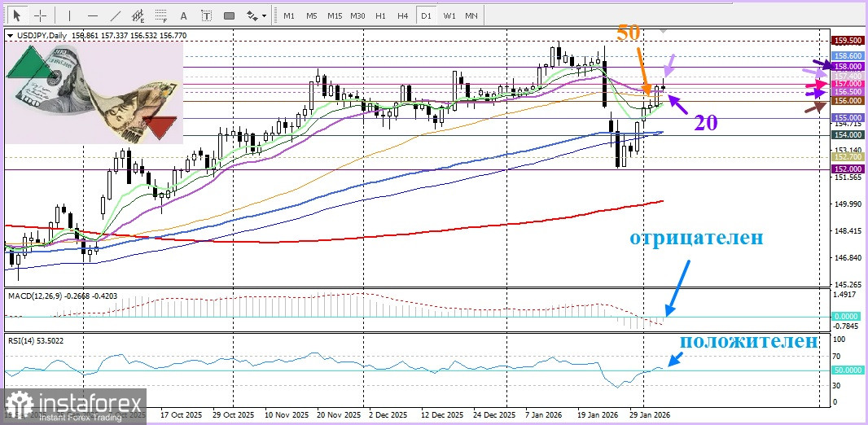This screenshot has height=425, width=868.
Task: Select the D1 daily timeframe
Action: pyautogui.click(x=425, y=15)
